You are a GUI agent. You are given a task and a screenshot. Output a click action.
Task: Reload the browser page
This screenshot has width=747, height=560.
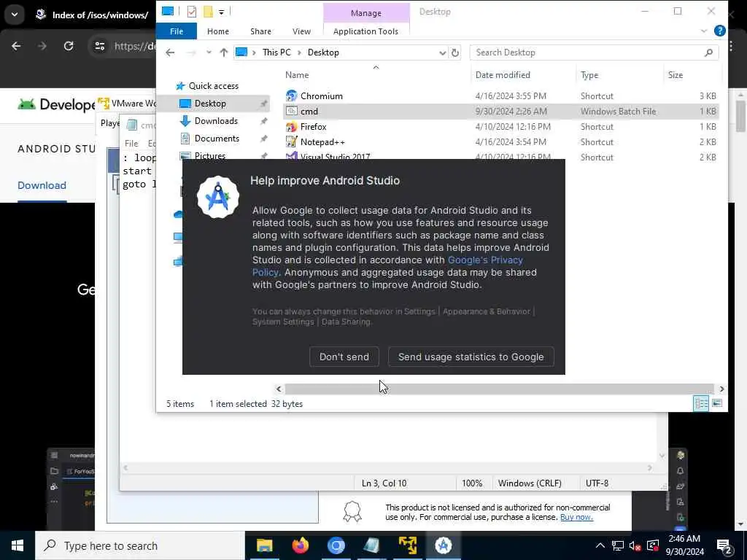[69, 46]
